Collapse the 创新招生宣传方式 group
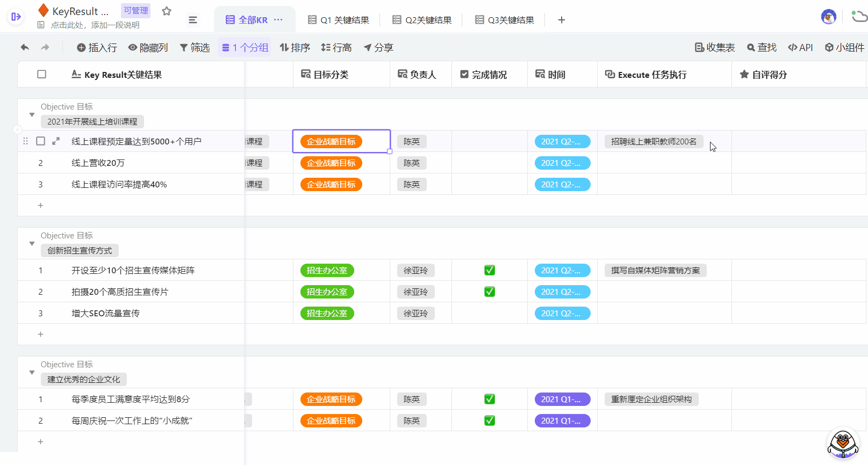 (x=32, y=243)
